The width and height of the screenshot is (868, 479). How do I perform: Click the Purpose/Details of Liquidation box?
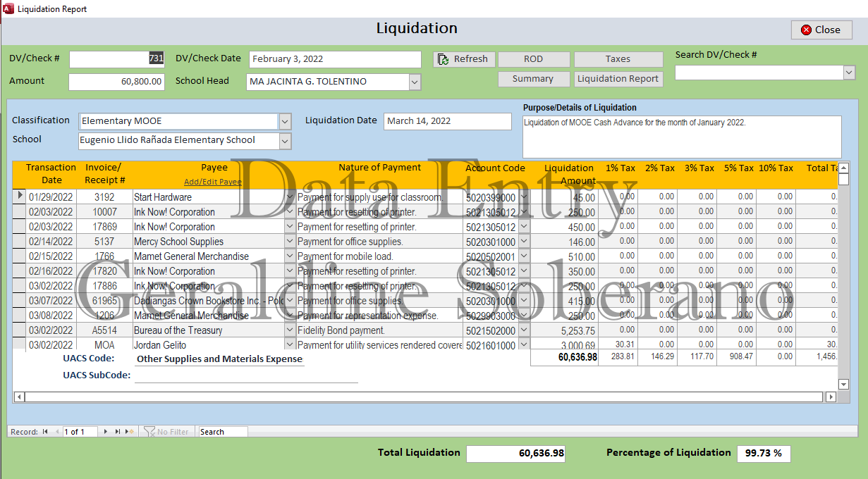[682, 137]
